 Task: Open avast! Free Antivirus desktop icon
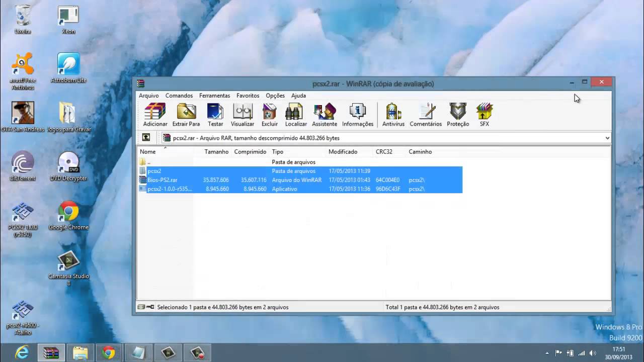click(x=23, y=71)
